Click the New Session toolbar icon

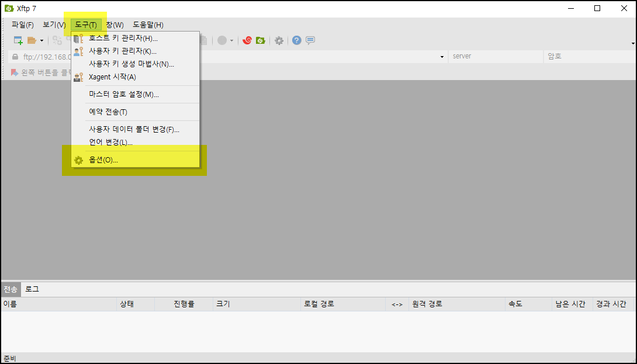18,40
